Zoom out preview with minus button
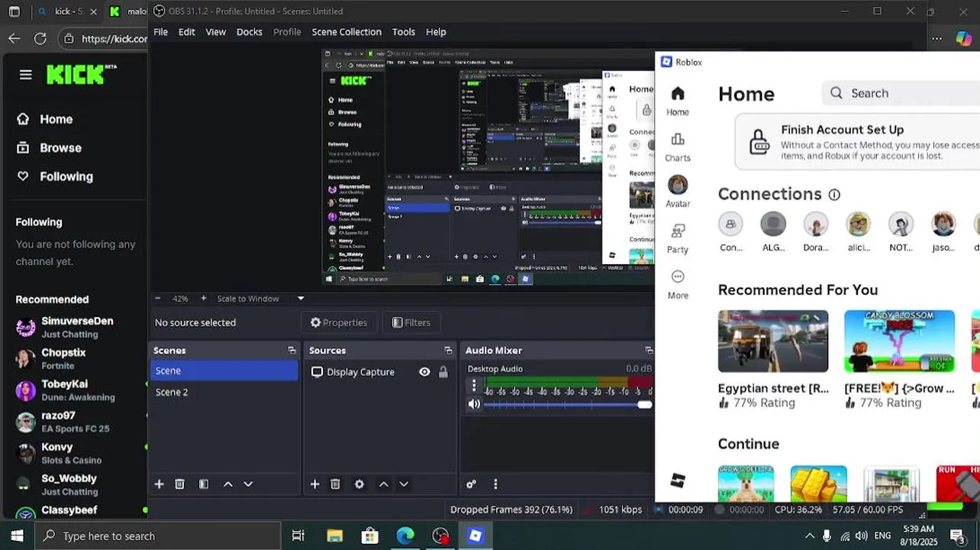Viewport: 980px width, 550px height. (158, 299)
